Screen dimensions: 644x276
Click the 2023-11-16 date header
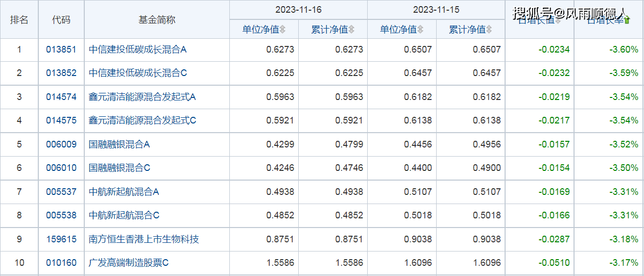[298, 10]
